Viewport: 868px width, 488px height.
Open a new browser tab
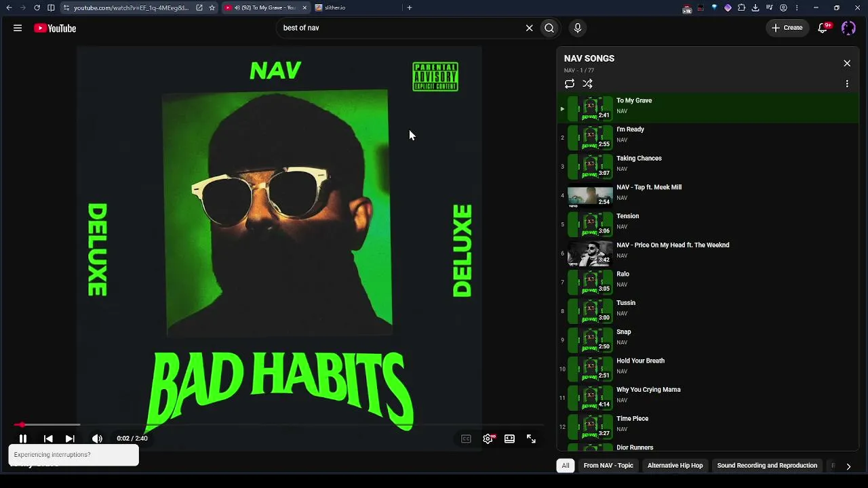(x=410, y=7)
